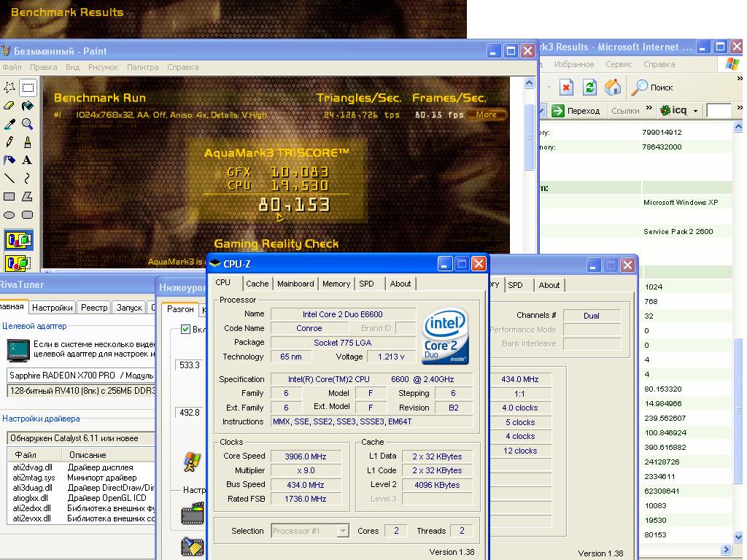Screen dimensions: 747x560
Task: Select the Polygon tool in Paint
Action: [28, 196]
